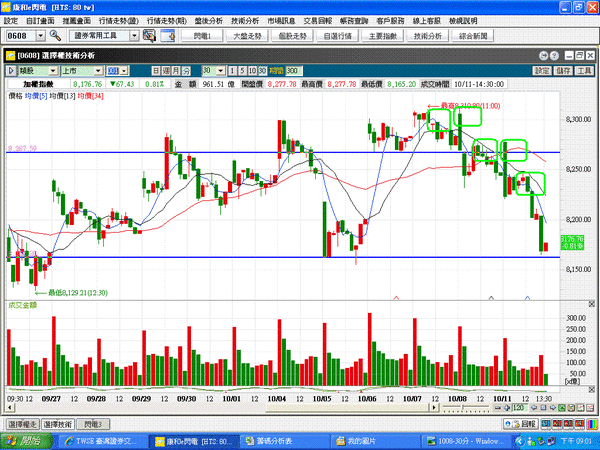Image resolution: width=600 pixels, height=450 pixels.
Task: Click the 儲存 button on the chart toolbar
Action: (563, 71)
